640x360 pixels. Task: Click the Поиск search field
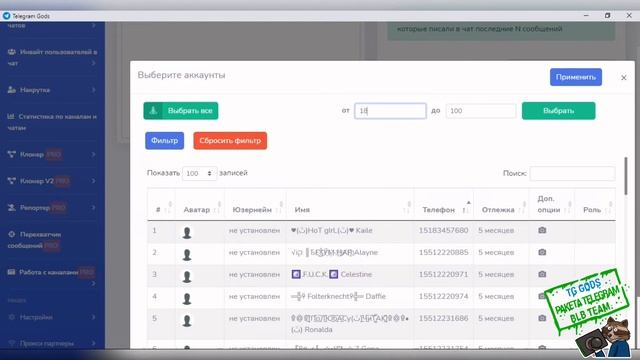click(572, 173)
